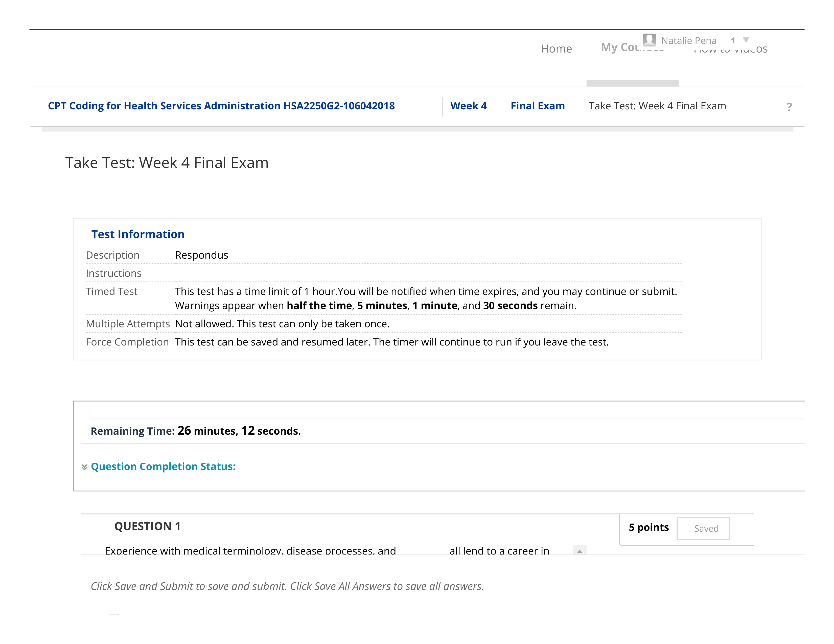Screen dimensions: 834x644
Task: Collapse Question Completion Status chevron
Action: click(x=84, y=467)
